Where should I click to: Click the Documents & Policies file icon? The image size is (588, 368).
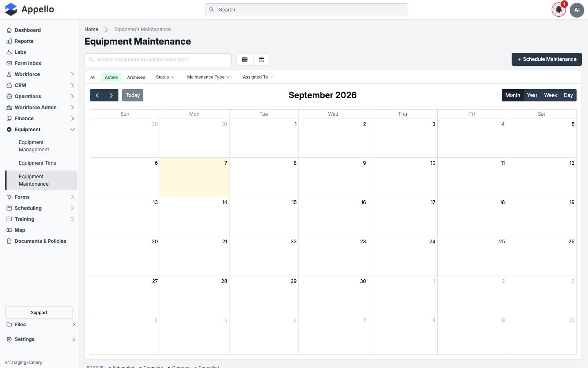point(9,241)
